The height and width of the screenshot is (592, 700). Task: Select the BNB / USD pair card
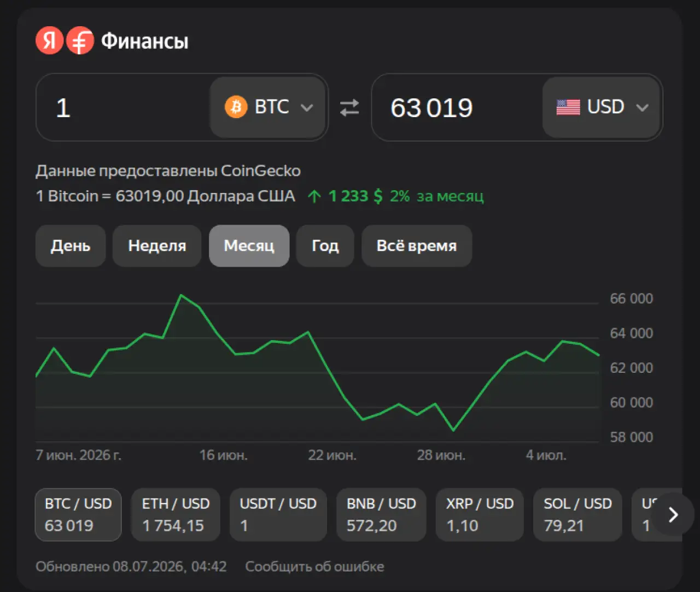381,514
